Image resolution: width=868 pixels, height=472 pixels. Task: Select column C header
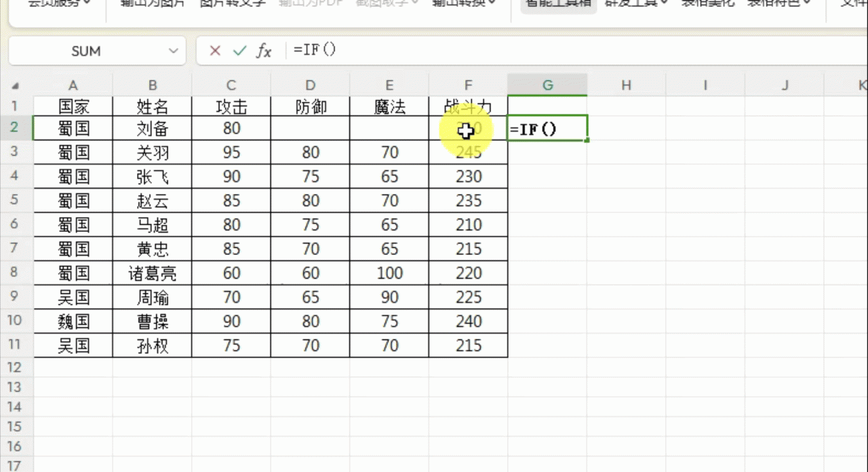tap(231, 85)
